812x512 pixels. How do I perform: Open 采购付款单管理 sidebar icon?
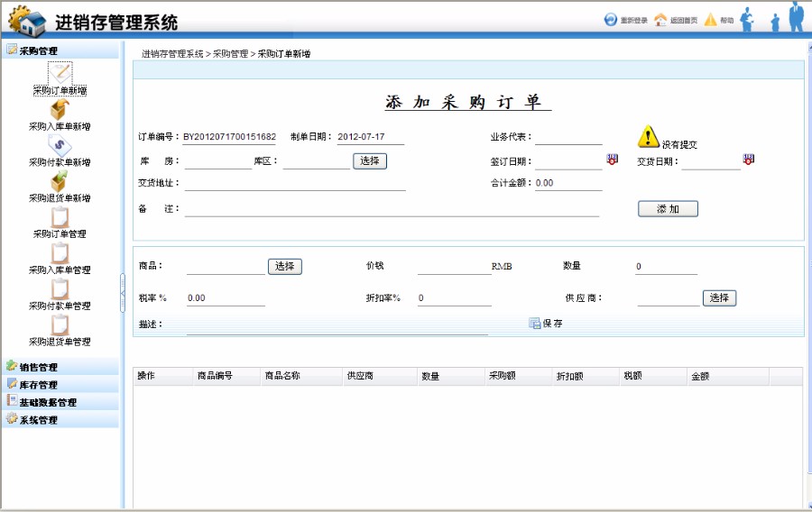point(60,289)
